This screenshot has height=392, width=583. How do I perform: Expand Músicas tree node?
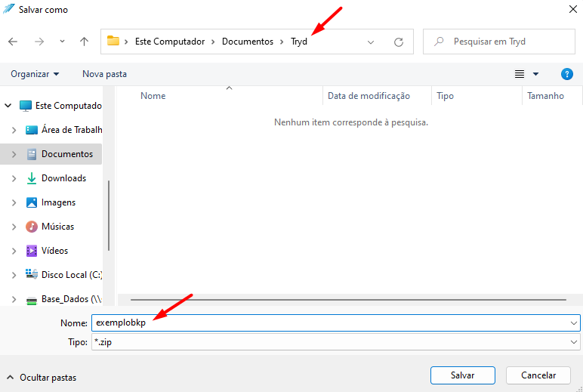point(14,227)
